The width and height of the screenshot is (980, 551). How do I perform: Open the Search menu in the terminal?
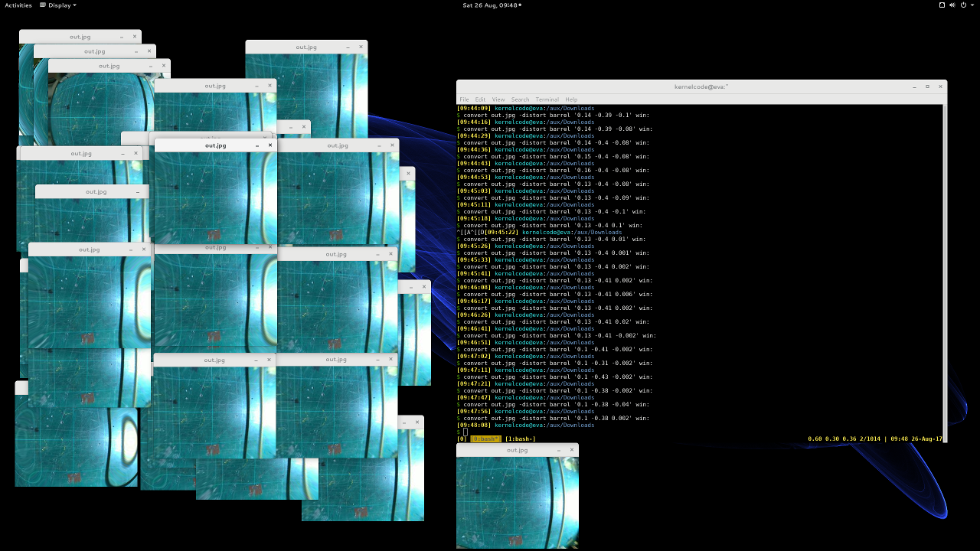(520, 99)
